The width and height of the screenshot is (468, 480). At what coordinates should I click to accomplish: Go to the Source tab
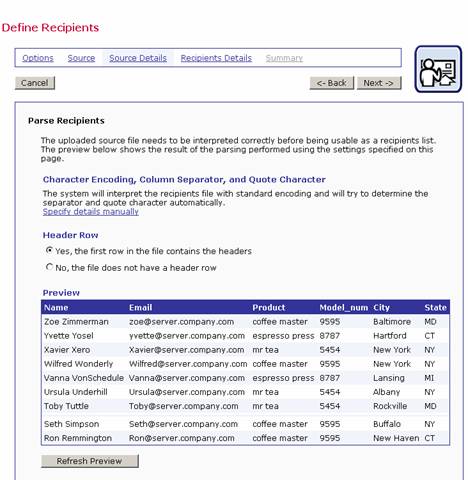pos(81,58)
